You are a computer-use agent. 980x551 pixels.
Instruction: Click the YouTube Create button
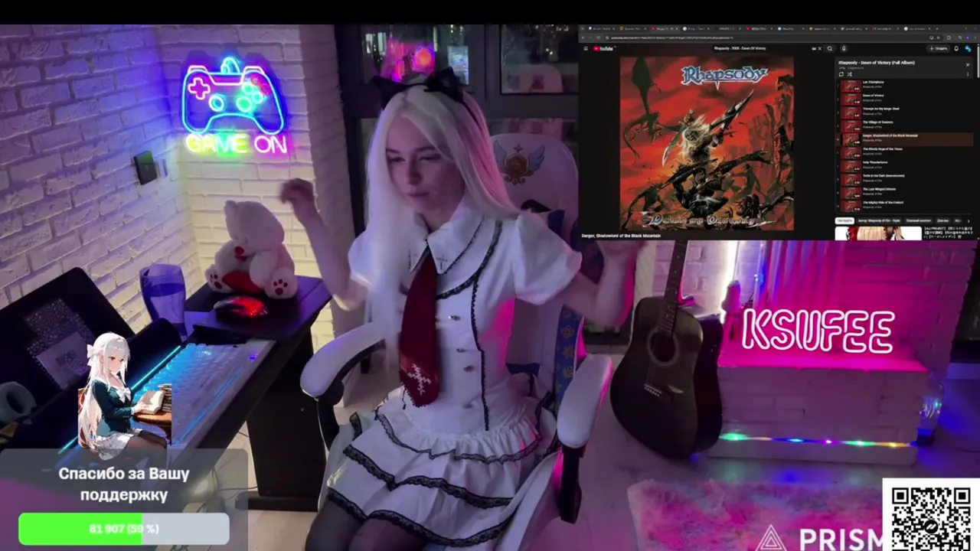click(939, 48)
